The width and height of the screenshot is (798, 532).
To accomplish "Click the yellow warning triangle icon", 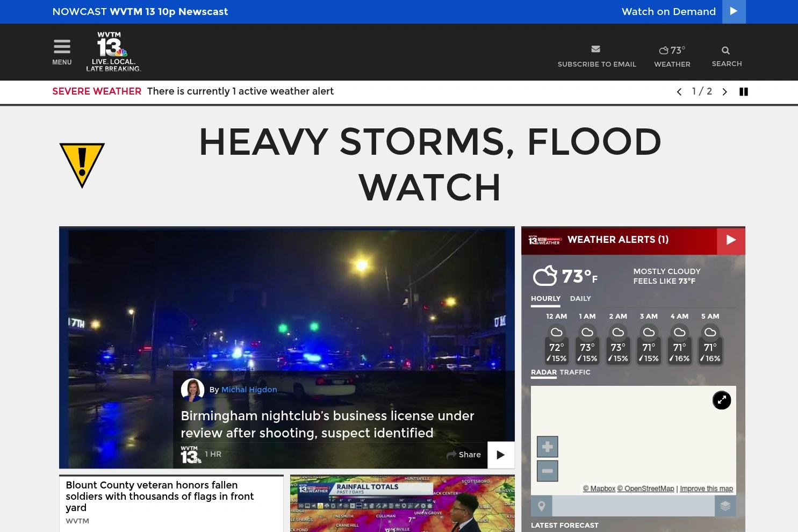I will pyautogui.click(x=82, y=165).
